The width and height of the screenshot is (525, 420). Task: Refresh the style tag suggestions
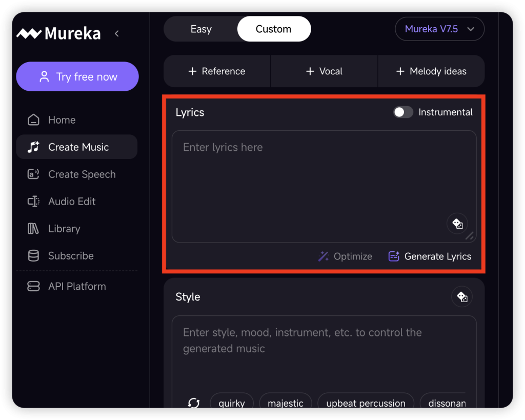coord(194,403)
